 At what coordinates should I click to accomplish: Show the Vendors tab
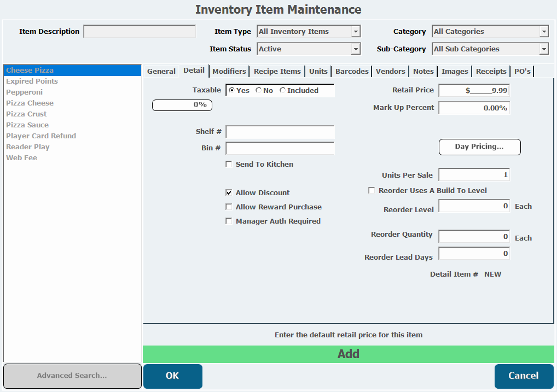click(391, 72)
